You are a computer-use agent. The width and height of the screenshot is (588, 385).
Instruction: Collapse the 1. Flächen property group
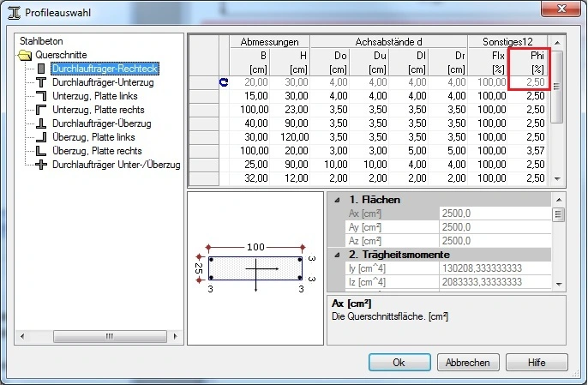(337, 200)
